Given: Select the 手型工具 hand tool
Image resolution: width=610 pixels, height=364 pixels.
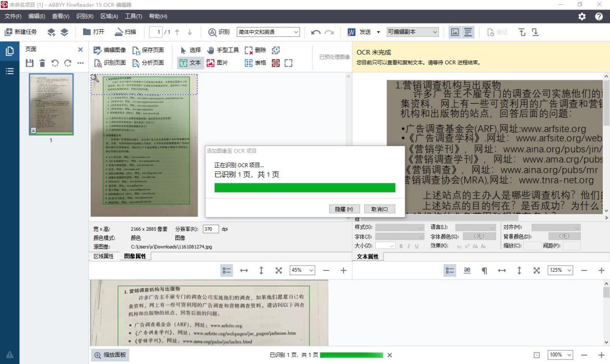Looking at the screenshot, I should pyautogui.click(x=223, y=50).
